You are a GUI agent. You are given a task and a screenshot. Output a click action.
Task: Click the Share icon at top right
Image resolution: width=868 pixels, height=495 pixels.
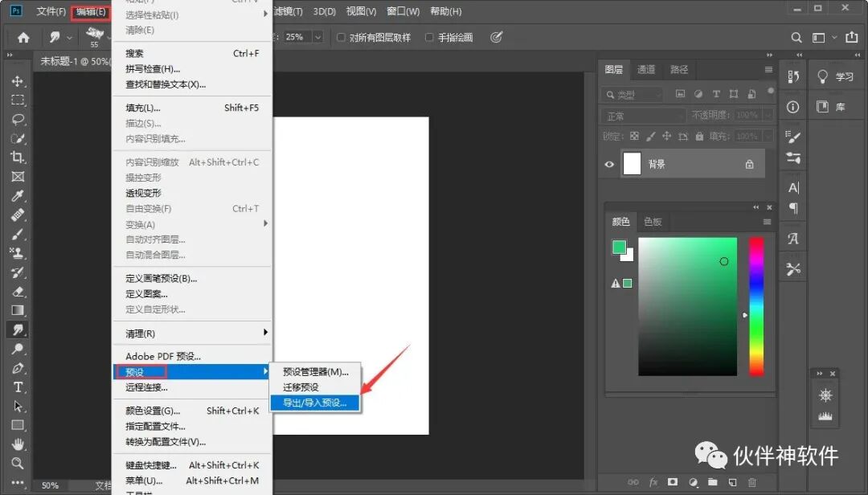coord(851,37)
